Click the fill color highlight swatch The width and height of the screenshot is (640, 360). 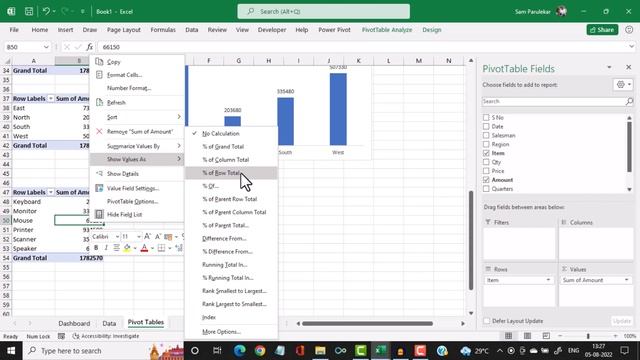tap(127, 248)
